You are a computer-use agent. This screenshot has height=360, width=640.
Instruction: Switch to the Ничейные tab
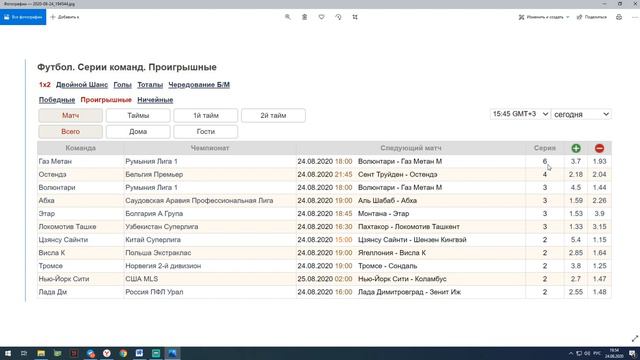tap(155, 100)
